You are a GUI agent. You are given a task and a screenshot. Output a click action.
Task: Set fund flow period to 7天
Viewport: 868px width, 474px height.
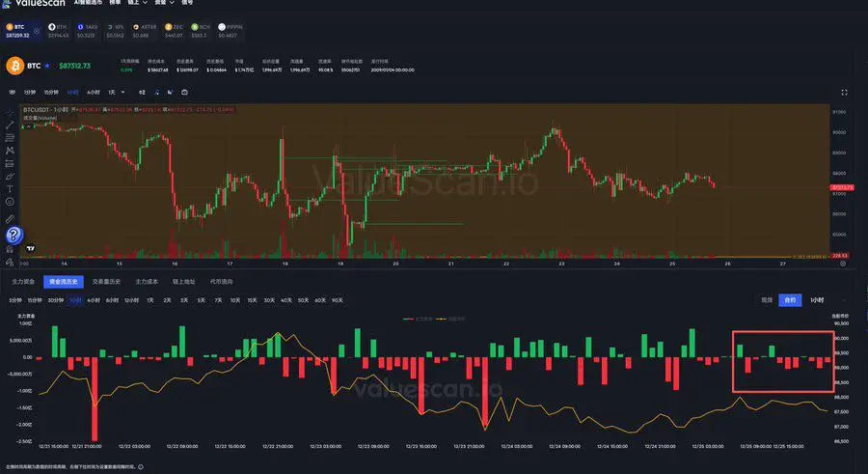218,300
